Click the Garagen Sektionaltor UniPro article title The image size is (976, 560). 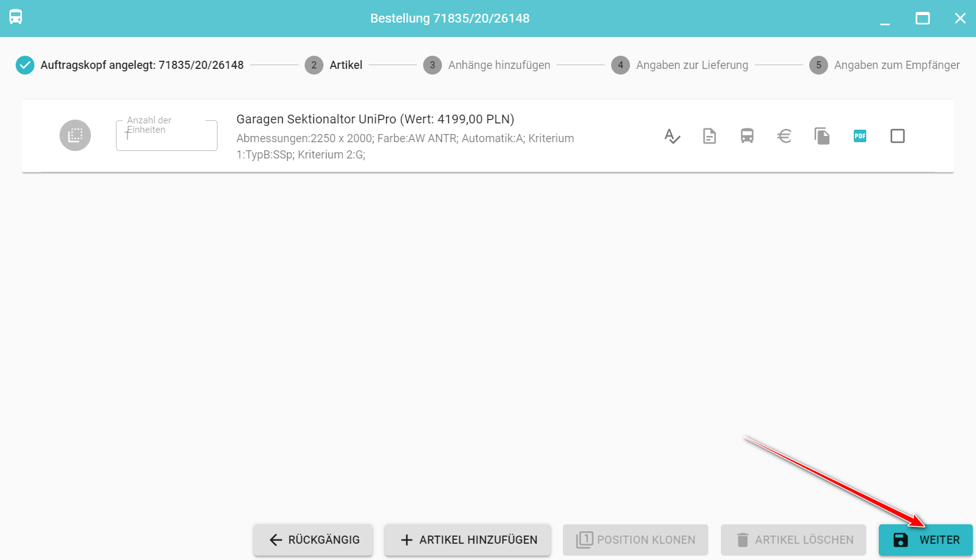point(375,119)
